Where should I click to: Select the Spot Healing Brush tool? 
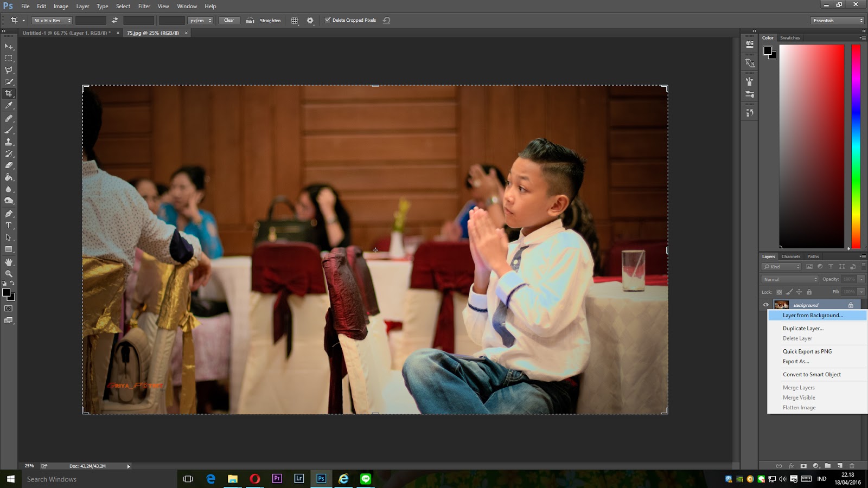coord(9,118)
